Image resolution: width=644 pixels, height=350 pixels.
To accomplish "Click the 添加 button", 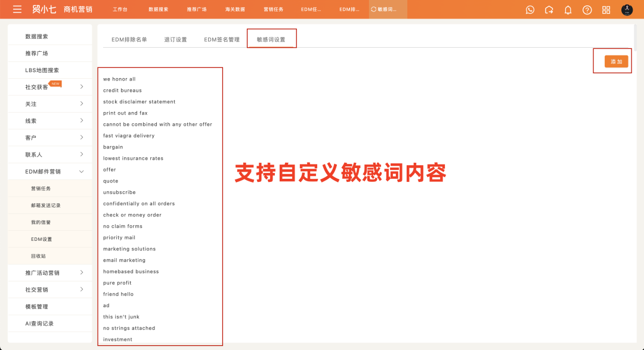I will click(616, 61).
